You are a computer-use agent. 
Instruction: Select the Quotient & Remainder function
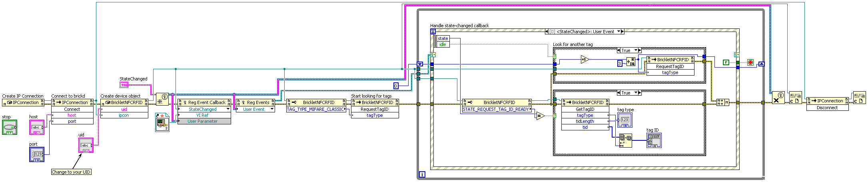[631, 62]
